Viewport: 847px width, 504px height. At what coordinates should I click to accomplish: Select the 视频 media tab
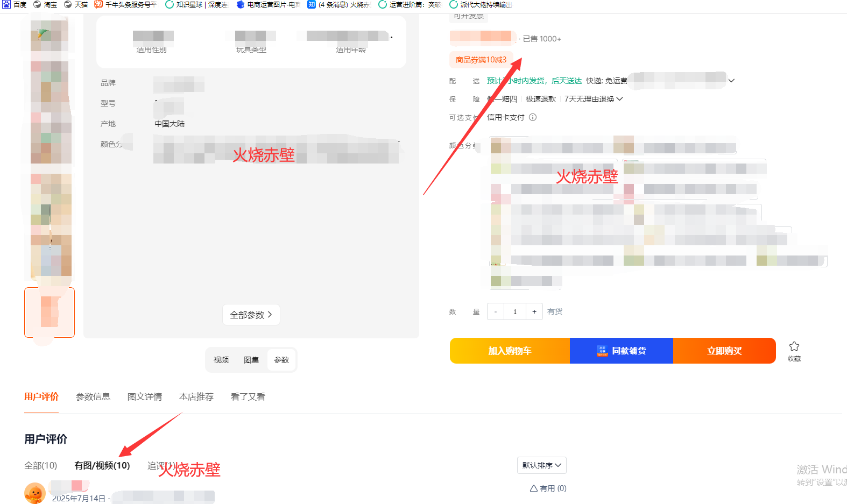click(221, 360)
